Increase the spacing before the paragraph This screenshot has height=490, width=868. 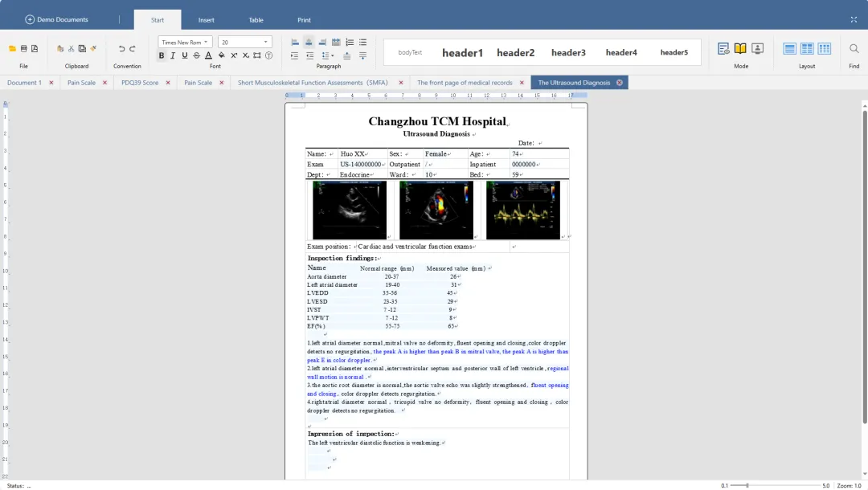(x=346, y=55)
